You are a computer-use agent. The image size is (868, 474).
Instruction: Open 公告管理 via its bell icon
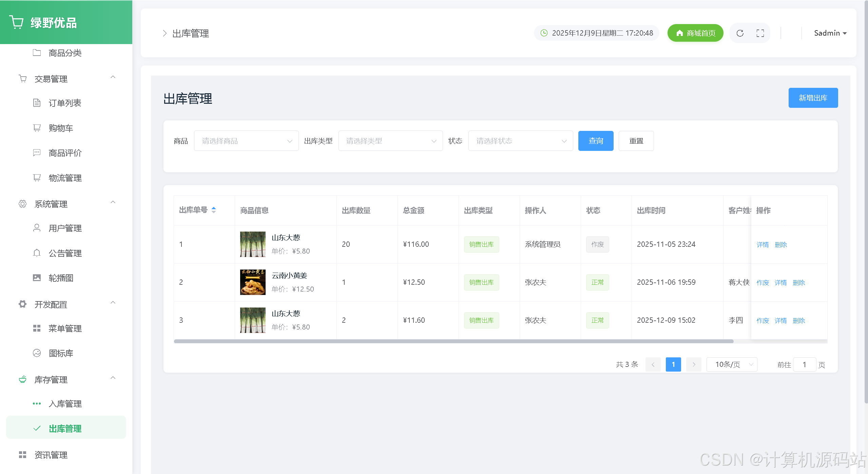tap(37, 253)
